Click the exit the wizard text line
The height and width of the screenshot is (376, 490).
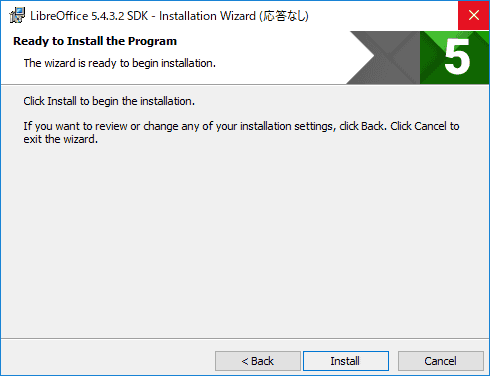60,139
